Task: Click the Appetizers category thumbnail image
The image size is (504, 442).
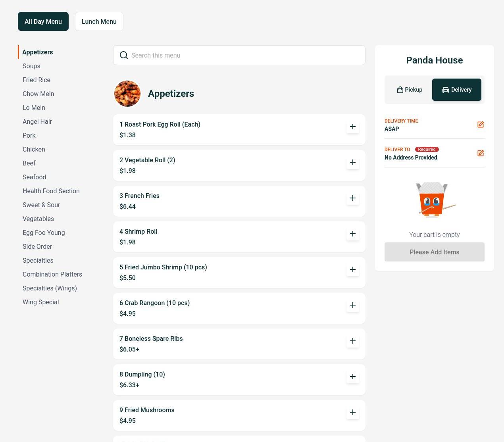Action: point(127,94)
